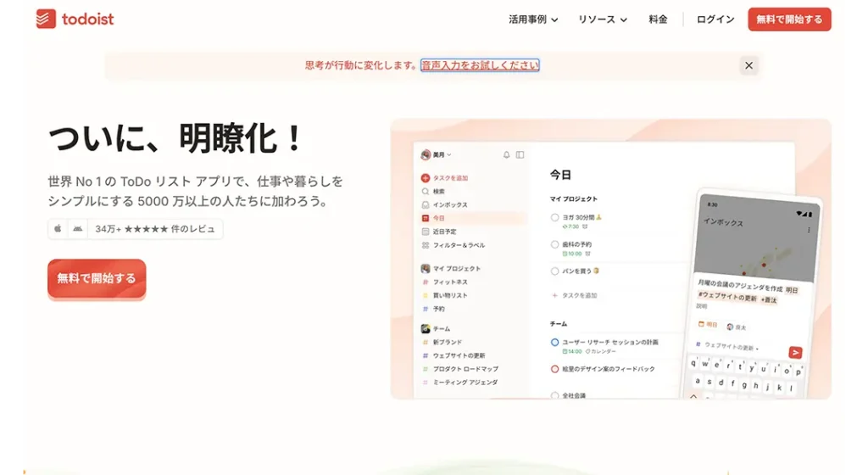Click the ログイン link
868x475 pixels.
pos(715,20)
